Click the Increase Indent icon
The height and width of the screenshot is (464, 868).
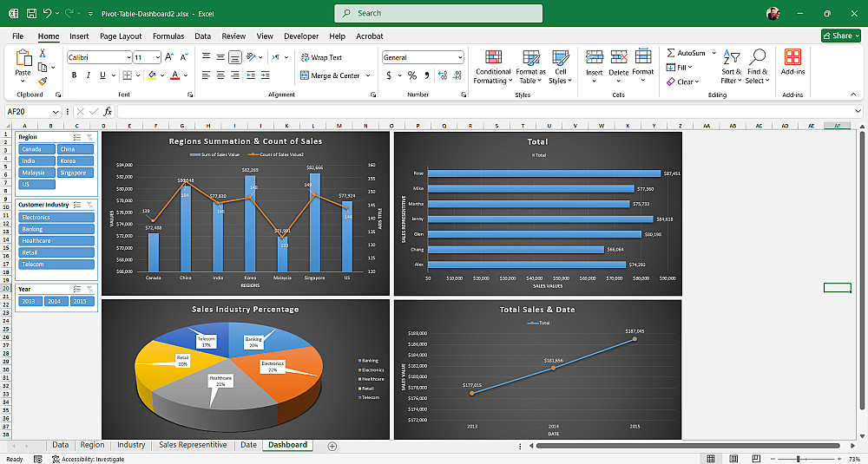click(x=265, y=75)
